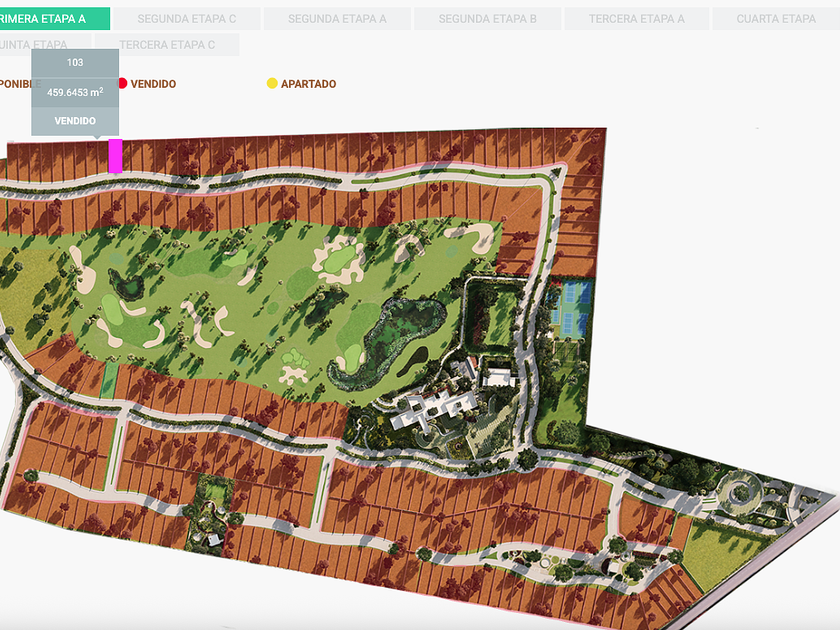The width and height of the screenshot is (840, 630).
Task: Switch to Cuarta Etapa tab
Action: point(776,19)
